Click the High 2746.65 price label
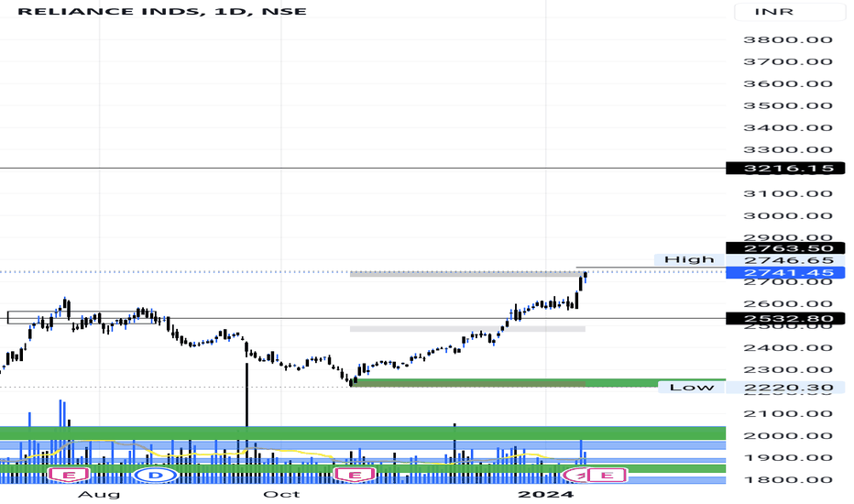Screen dimensions: 854x504 (x=785, y=260)
